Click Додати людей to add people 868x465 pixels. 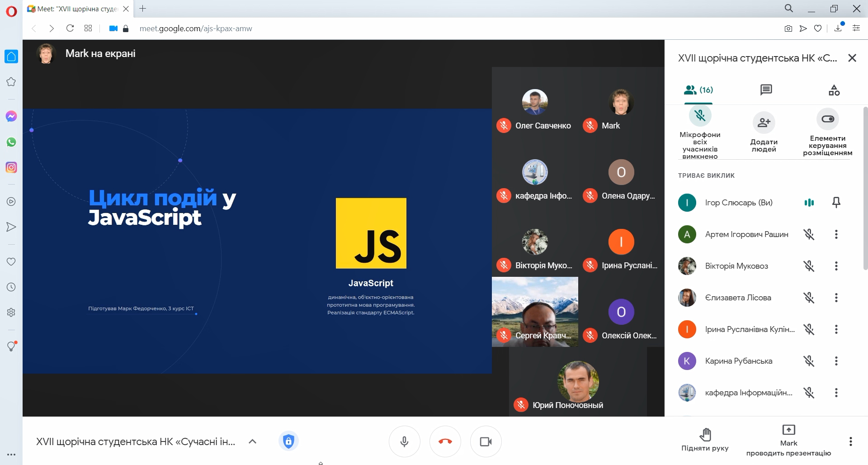pos(764,133)
